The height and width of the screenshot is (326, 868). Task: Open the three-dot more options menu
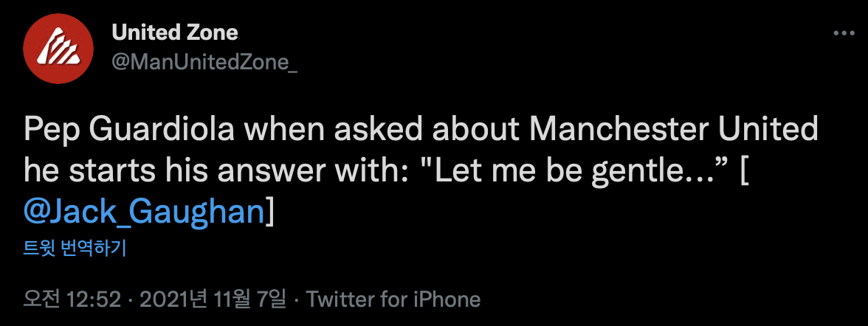coord(844,33)
